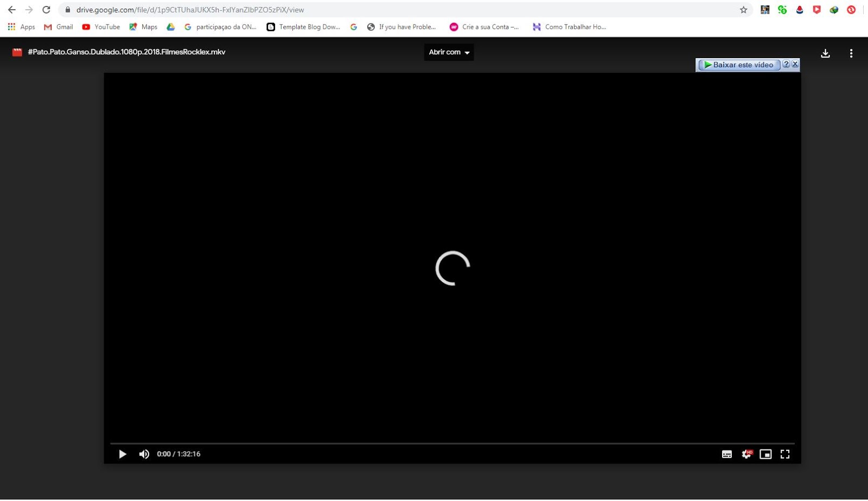Enable picture-in-picture/miniplayer mode
The height and width of the screenshot is (501, 868).
[x=765, y=454]
